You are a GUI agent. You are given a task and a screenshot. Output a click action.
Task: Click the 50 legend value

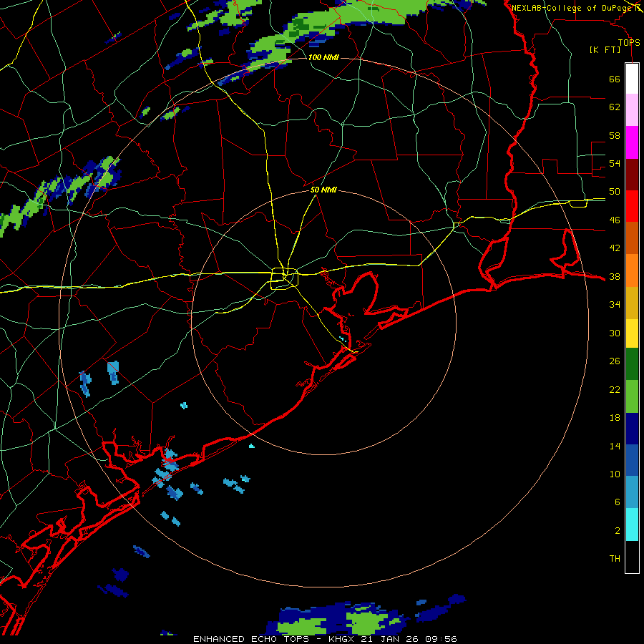click(x=615, y=191)
